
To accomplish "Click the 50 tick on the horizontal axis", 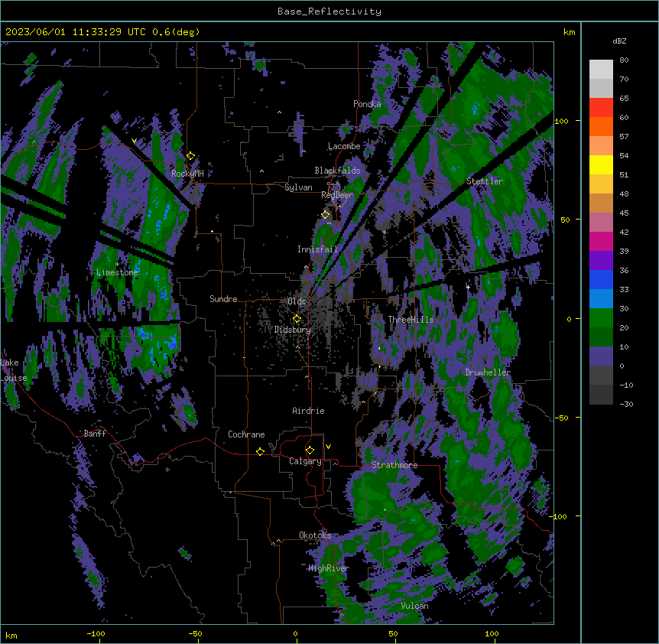I will [393, 633].
